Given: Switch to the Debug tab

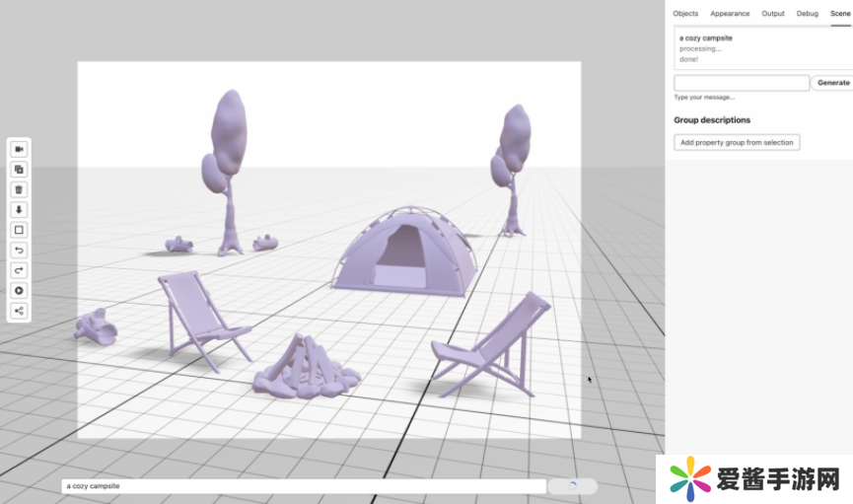Looking at the screenshot, I should pos(807,14).
